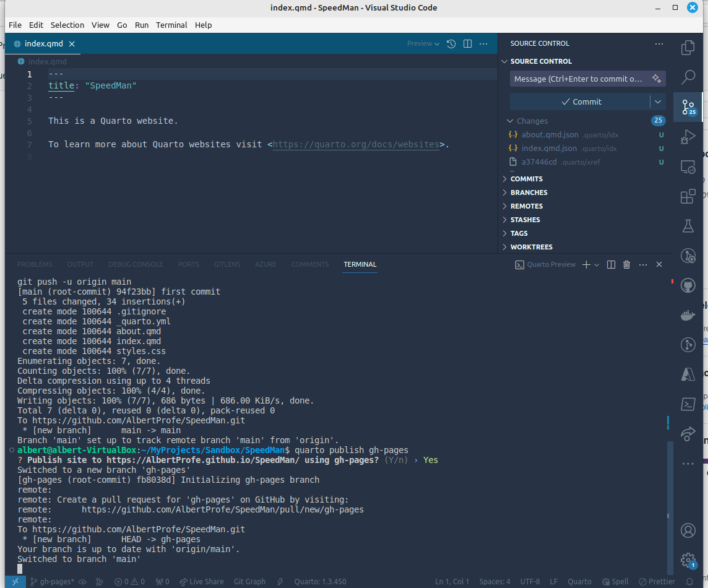Screen dimensions: 708x588
Task: Open the Manage gear menu
Action: (688, 560)
